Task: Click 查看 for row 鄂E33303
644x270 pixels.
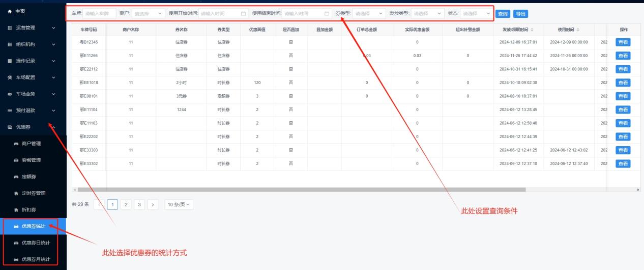Action: click(623, 150)
